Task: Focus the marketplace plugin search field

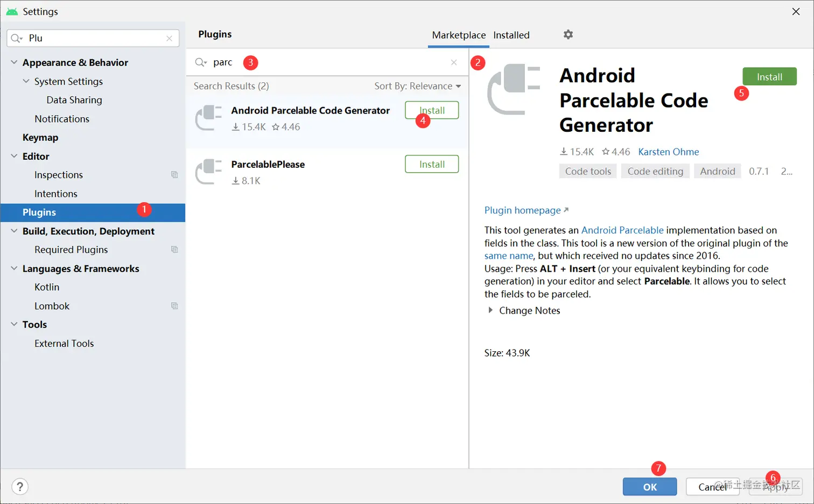Action: coord(327,62)
